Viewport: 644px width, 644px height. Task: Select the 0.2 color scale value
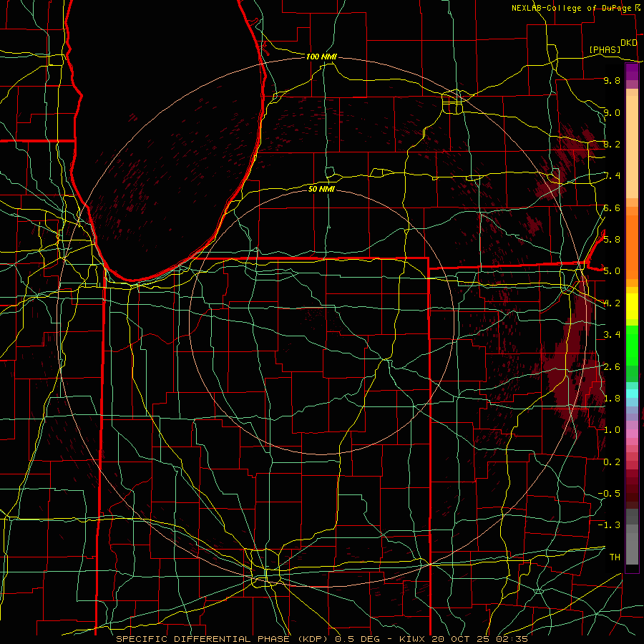(x=612, y=462)
